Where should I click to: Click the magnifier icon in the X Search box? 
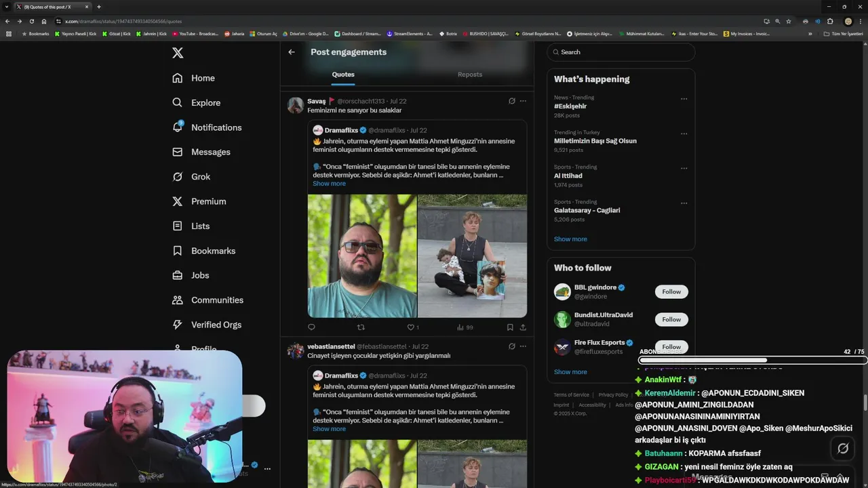[x=555, y=52]
